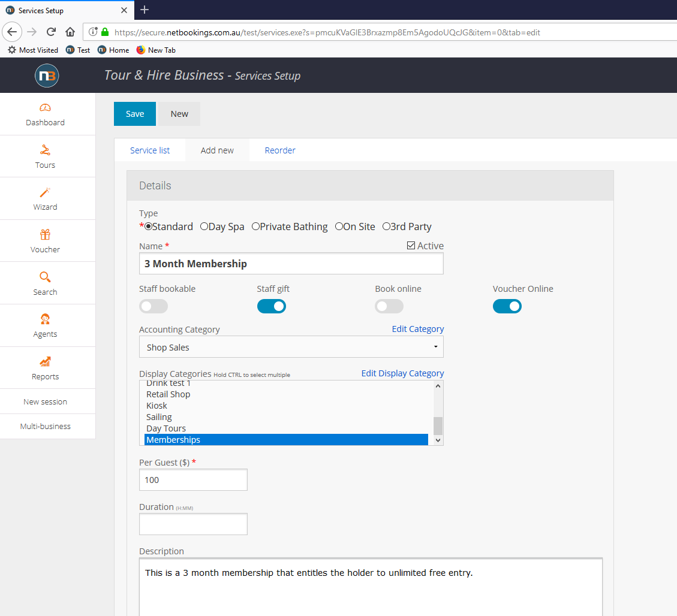Uncheck the Active checkbox
Image resolution: width=677 pixels, height=616 pixels.
[411, 246]
